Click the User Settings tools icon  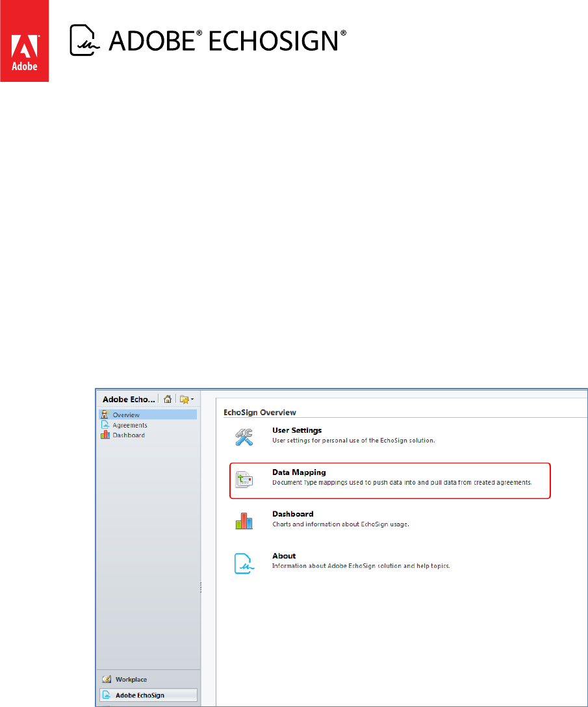pos(244,437)
